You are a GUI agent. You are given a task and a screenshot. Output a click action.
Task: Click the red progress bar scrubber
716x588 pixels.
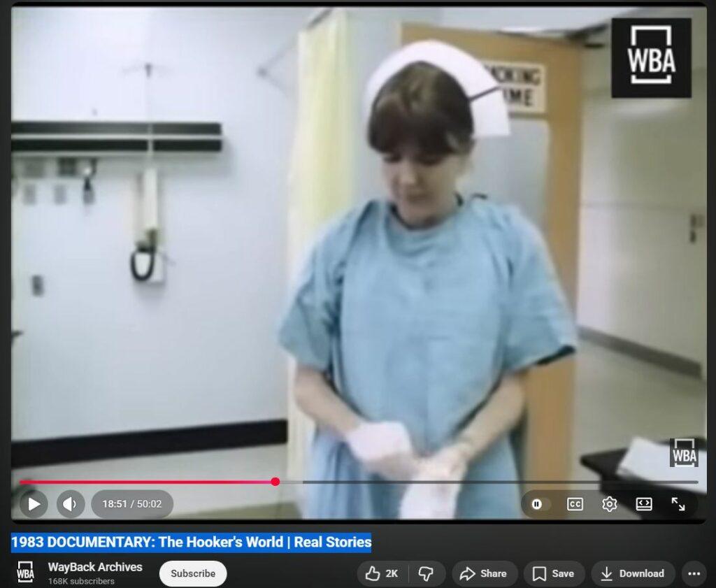tap(275, 482)
